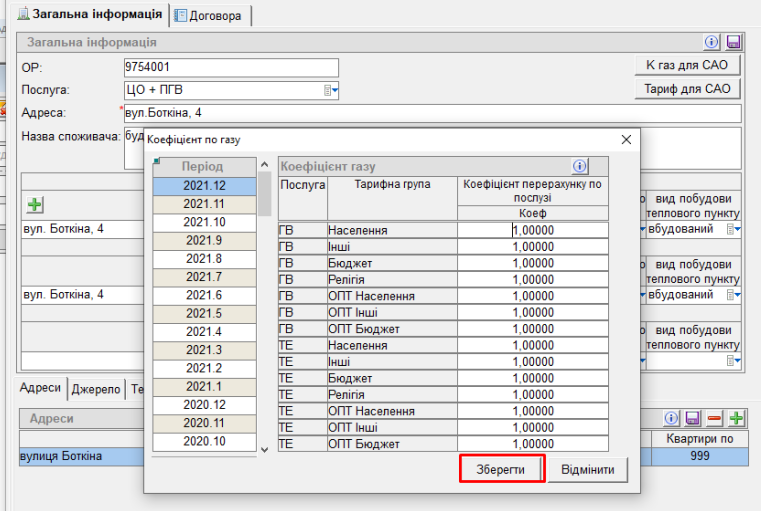The image size is (761, 511).
Task: Close the Коефіцієнт по газу dialog
Action: click(x=626, y=140)
